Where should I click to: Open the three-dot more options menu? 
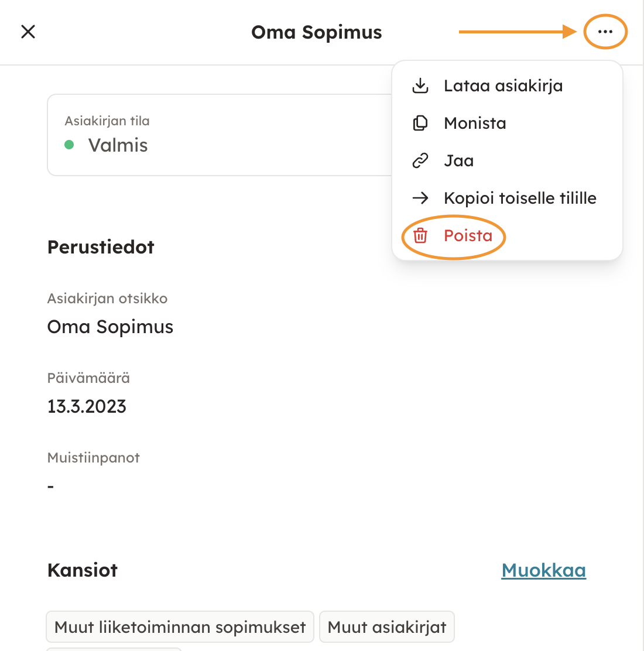[605, 32]
